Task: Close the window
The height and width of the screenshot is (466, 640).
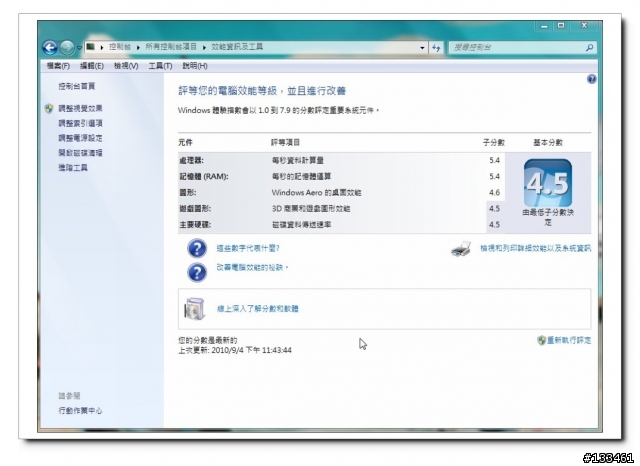Action: click(584, 26)
